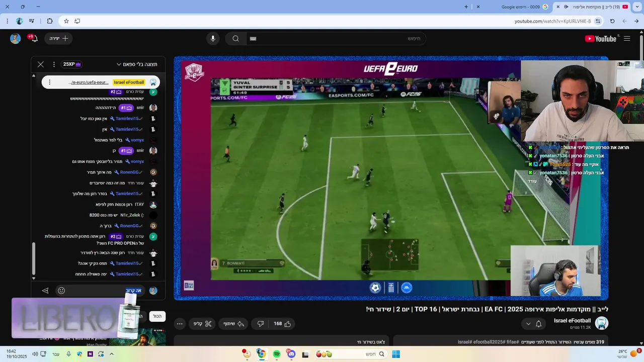Expand subscription options chevron next to bell
Viewport: 644px width, 362px height.
pyautogui.click(x=528, y=324)
